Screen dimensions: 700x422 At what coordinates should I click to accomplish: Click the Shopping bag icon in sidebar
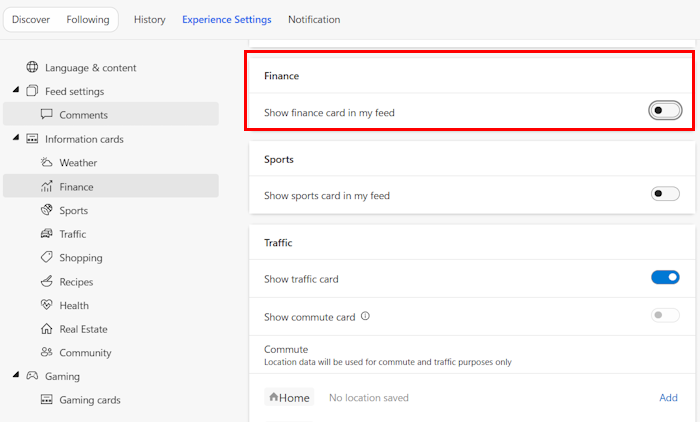click(46, 258)
